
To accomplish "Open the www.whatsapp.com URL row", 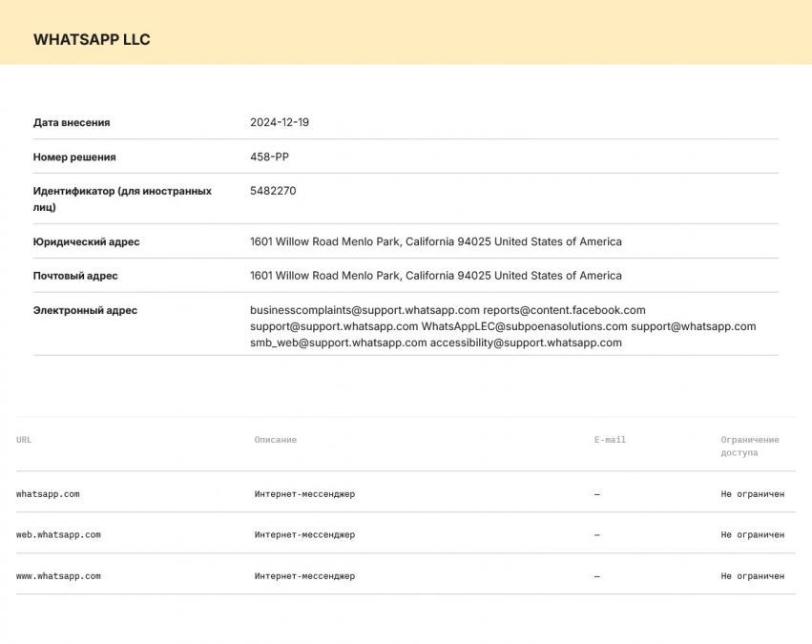I will pyautogui.click(x=406, y=575).
